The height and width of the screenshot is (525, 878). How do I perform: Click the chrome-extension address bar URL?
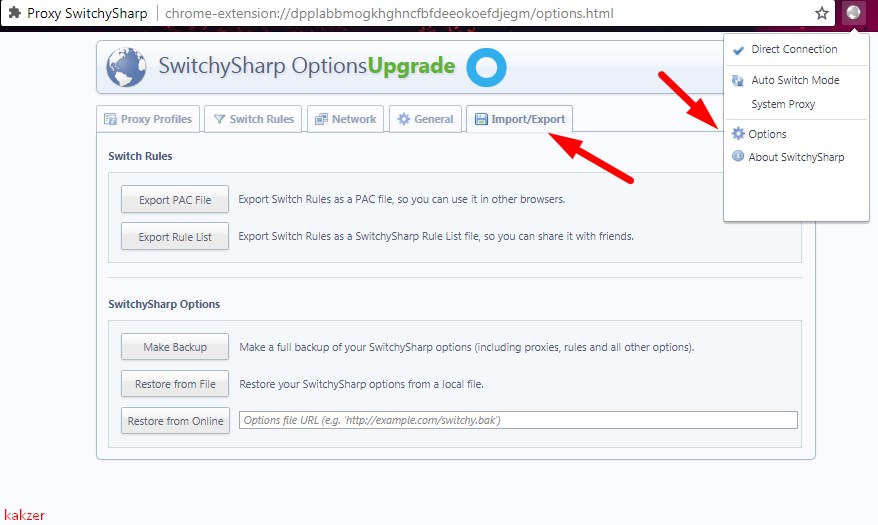click(x=389, y=13)
